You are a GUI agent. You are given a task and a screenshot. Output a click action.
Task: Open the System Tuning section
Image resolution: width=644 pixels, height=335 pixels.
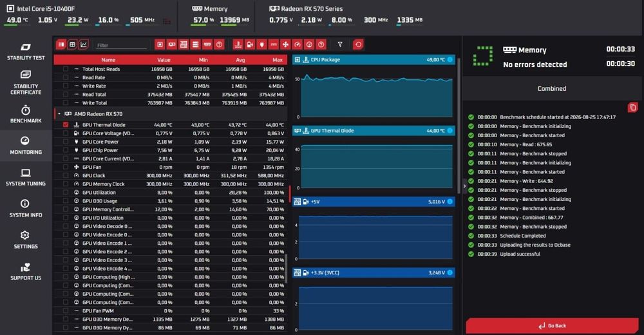(x=26, y=177)
